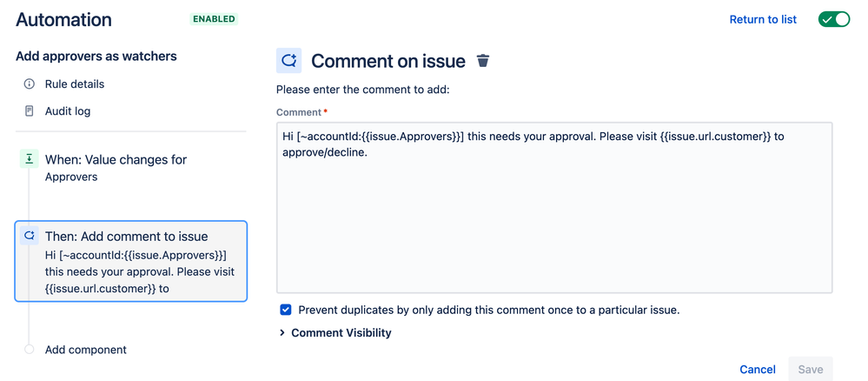This screenshot has width=868, height=381.
Task: Cancel the comment edit
Action: coord(758,370)
